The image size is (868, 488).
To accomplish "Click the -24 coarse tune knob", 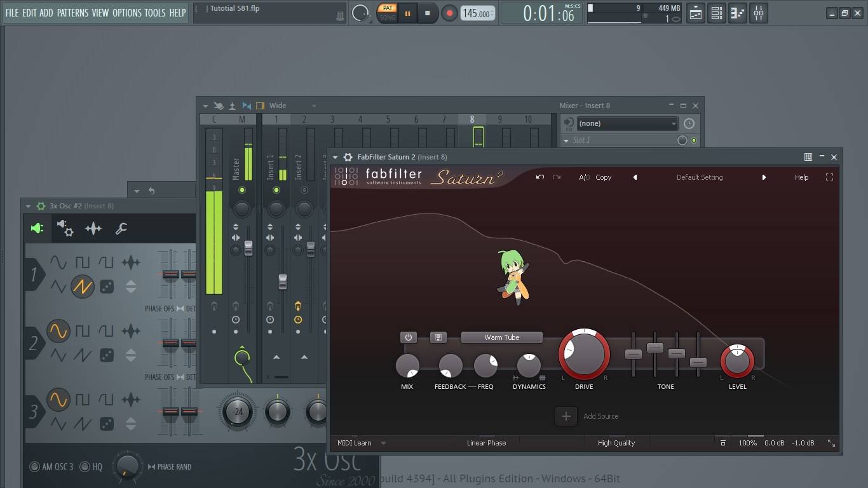I will point(237,412).
